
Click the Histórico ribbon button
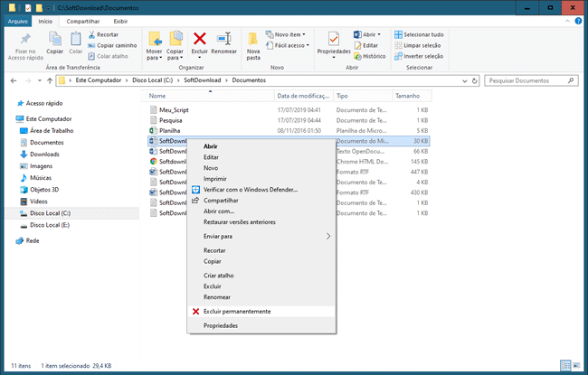click(369, 56)
